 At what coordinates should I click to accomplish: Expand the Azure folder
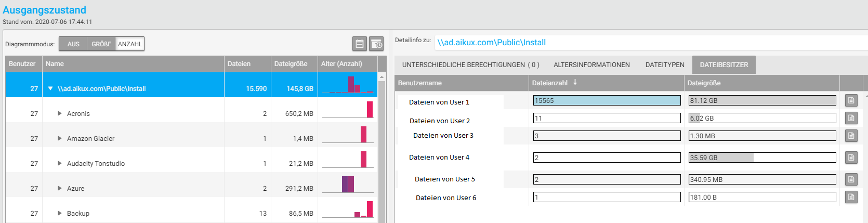60,188
